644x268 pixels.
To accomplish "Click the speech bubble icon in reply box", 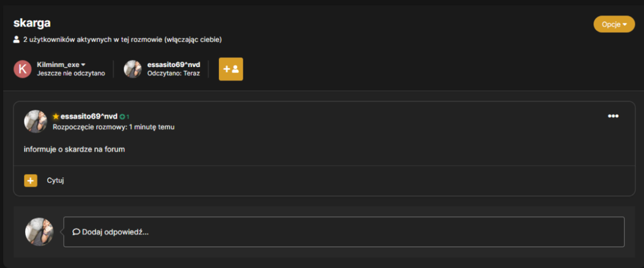I will [x=76, y=232].
